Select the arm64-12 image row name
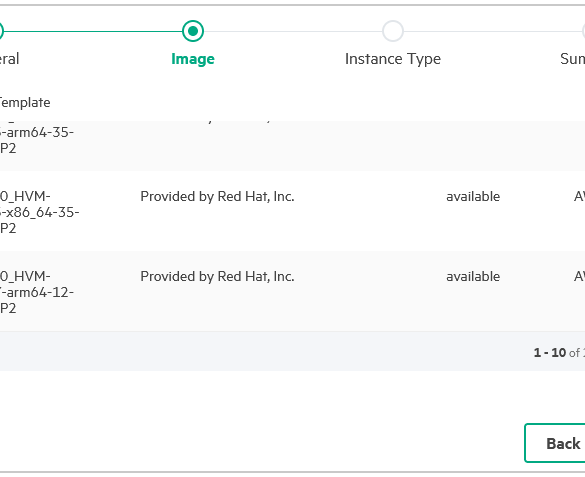 37,292
